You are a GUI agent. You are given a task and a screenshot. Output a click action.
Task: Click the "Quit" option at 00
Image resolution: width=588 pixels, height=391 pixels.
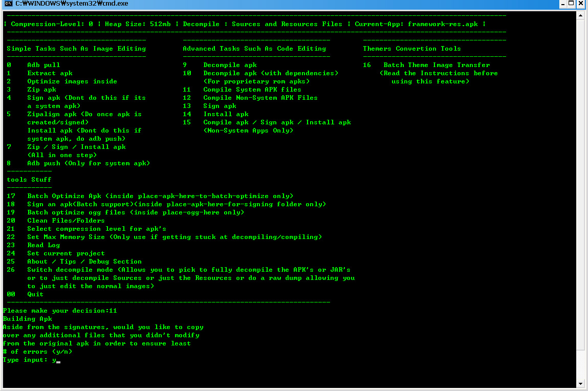pyautogui.click(x=35, y=294)
